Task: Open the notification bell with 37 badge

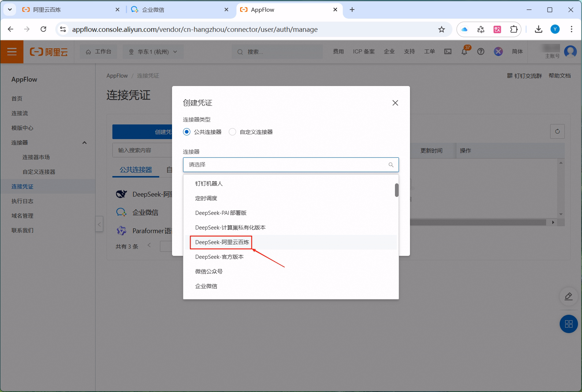Action: tap(465, 51)
